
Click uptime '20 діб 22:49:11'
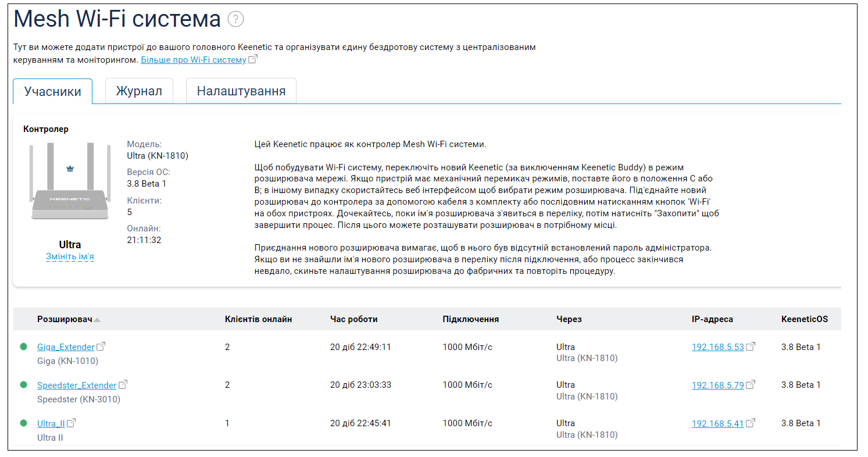pos(360,347)
